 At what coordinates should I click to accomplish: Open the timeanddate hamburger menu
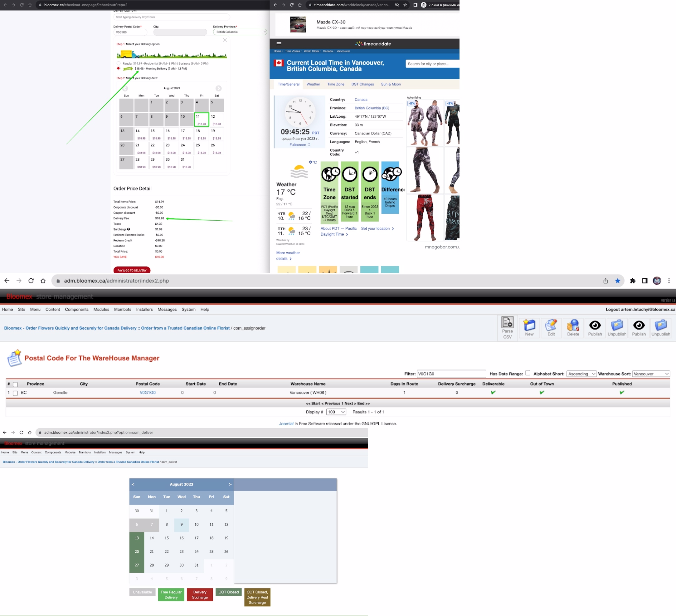point(279,44)
